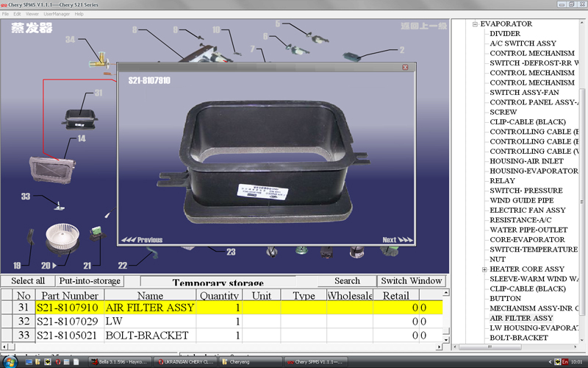This screenshot has height=368, width=588.
Task: Click the Put-into-storage button
Action: point(90,281)
